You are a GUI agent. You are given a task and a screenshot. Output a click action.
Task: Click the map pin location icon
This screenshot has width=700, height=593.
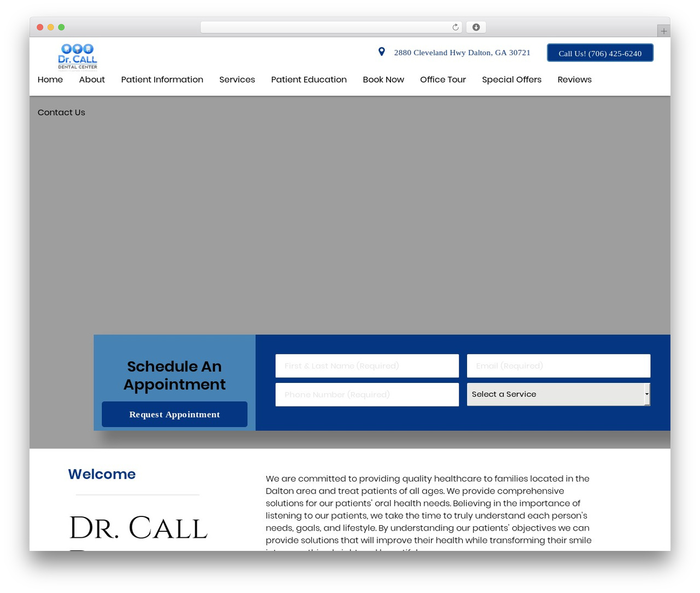click(382, 52)
